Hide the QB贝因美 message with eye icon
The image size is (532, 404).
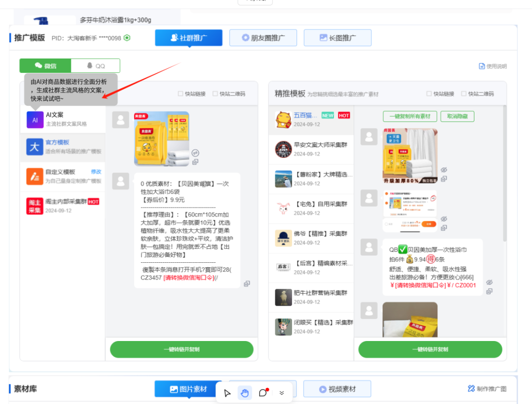click(x=489, y=282)
